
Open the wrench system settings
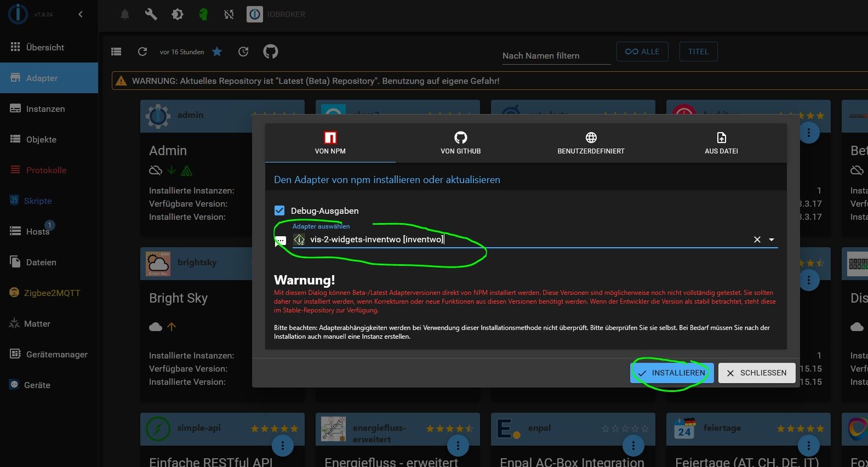click(x=151, y=14)
